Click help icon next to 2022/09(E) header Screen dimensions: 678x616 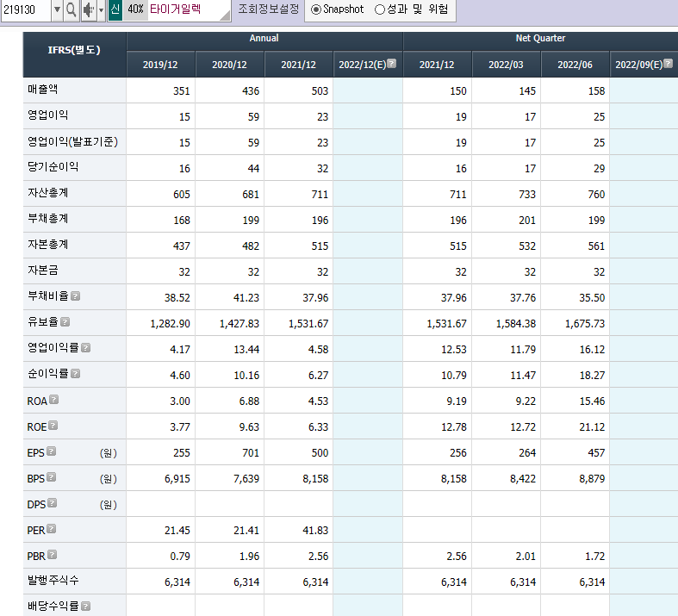pos(668,64)
